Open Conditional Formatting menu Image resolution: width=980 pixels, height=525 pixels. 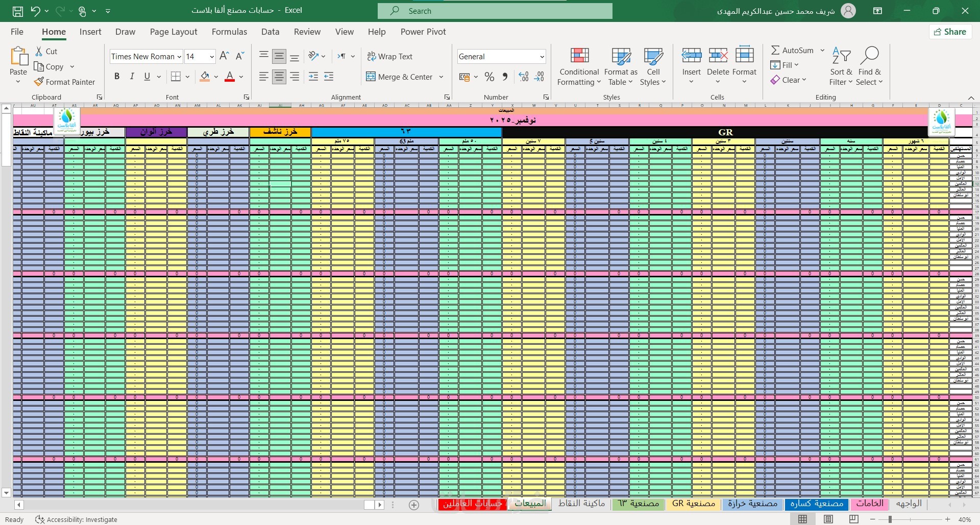click(x=579, y=67)
